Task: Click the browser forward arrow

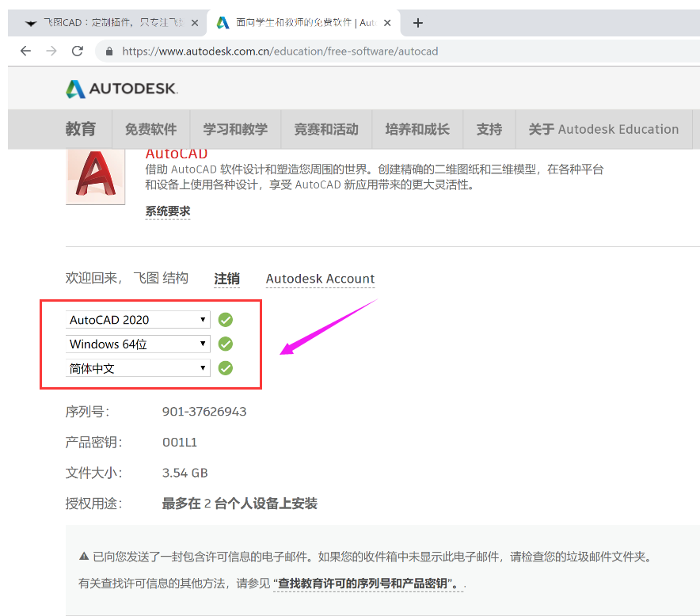Action: pyautogui.click(x=51, y=51)
